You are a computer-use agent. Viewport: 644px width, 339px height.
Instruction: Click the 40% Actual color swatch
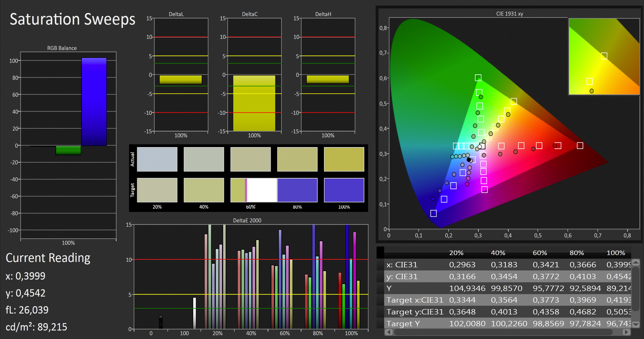pyautogui.click(x=204, y=159)
